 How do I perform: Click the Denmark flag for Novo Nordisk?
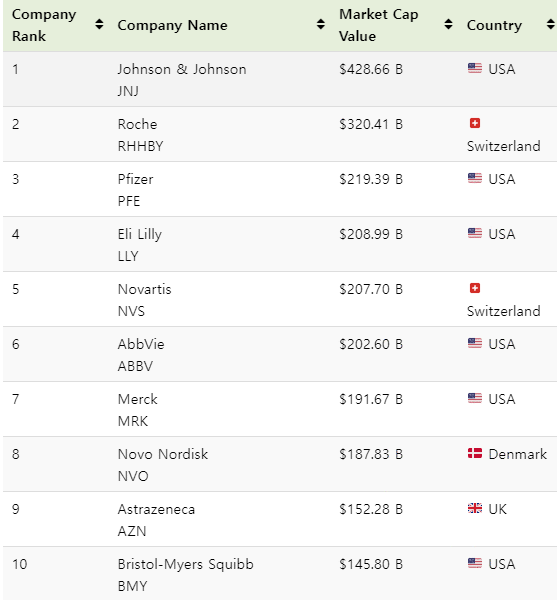(475, 453)
